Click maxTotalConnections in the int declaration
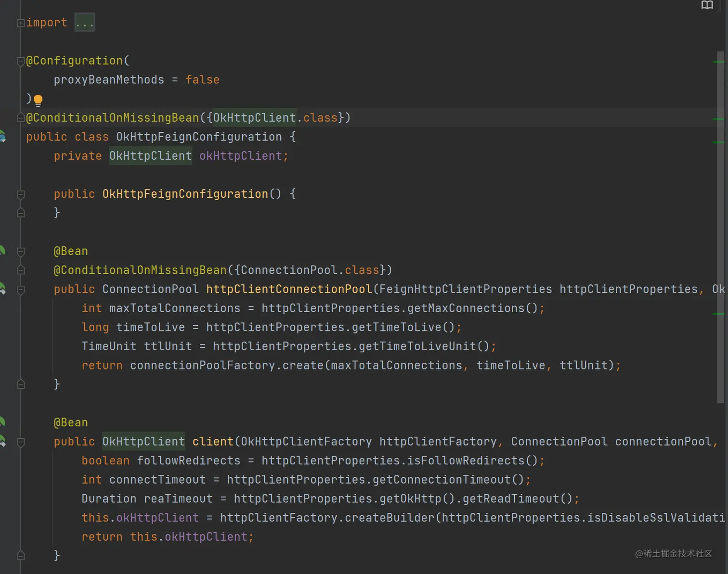The image size is (728, 574). tap(175, 308)
